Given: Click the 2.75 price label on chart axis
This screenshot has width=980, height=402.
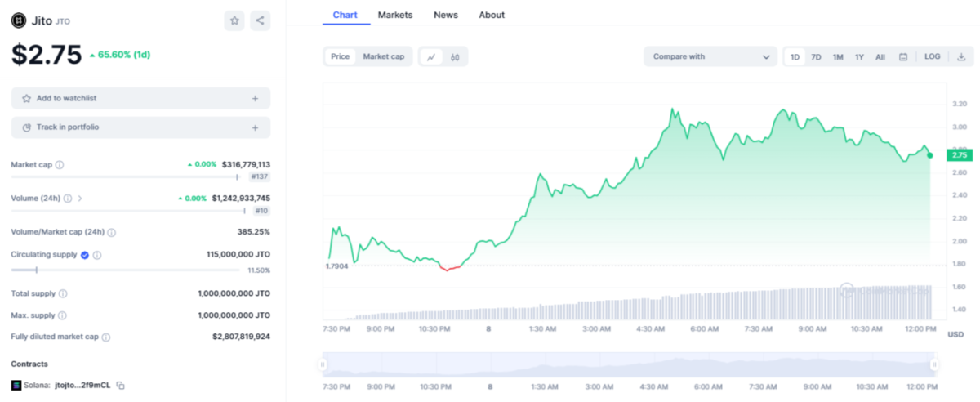Looking at the screenshot, I should tap(959, 154).
